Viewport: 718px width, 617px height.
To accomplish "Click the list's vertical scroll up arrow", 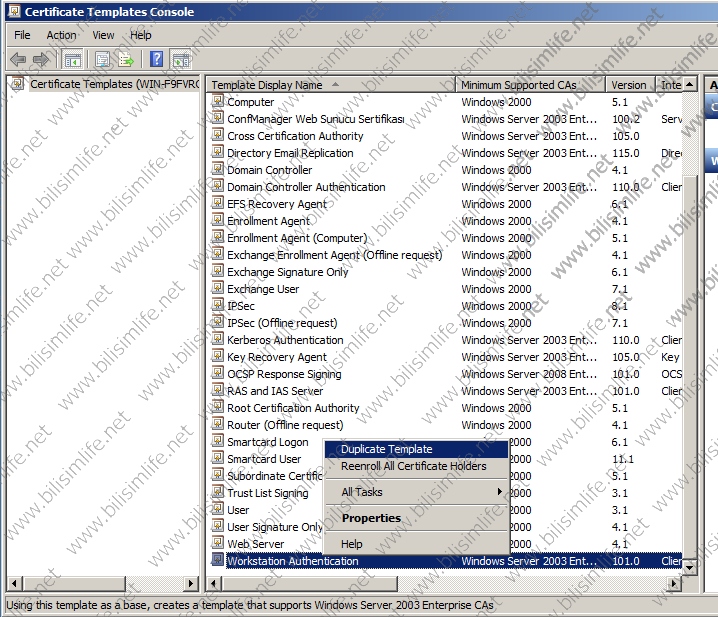I will (x=690, y=84).
